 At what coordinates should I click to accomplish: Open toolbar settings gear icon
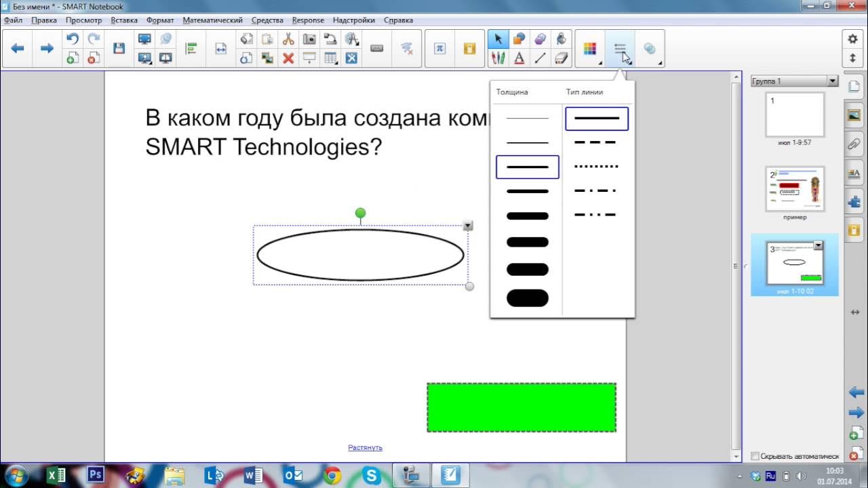[x=853, y=39]
